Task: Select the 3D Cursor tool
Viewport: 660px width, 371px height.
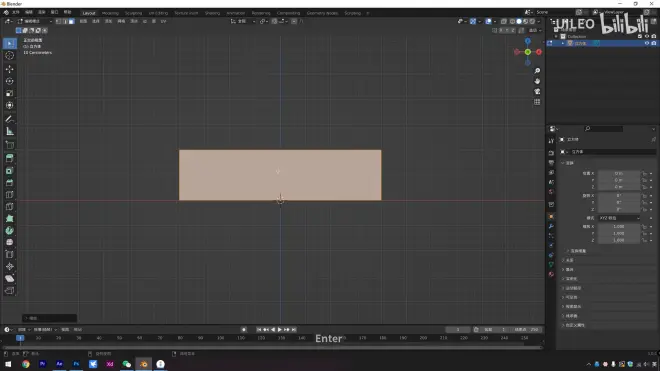Action: (x=9, y=56)
